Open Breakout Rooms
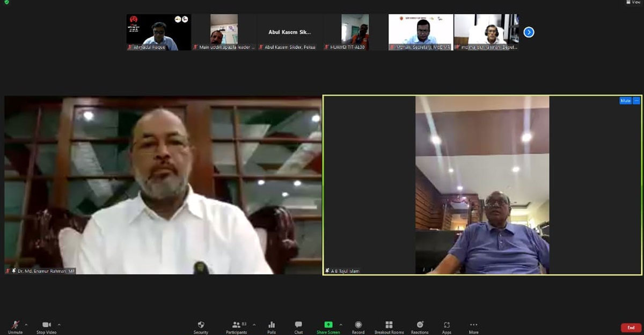Screen dimensions: 644x335 [x=389, y=326]
